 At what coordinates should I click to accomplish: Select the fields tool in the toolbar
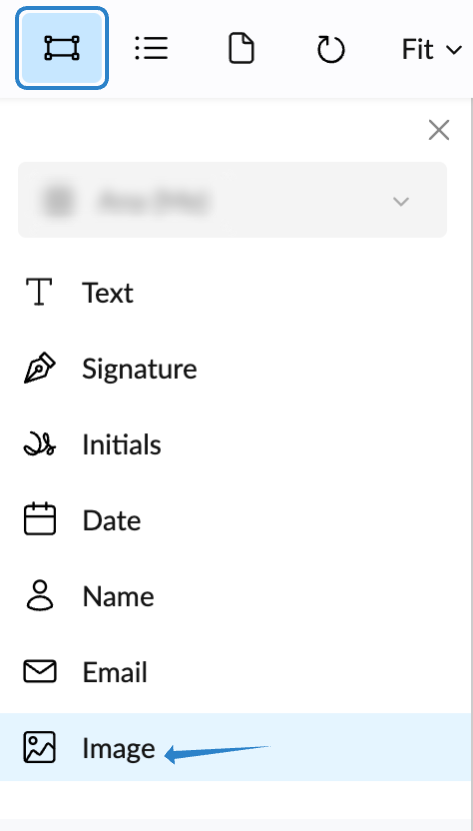[62, 48]
